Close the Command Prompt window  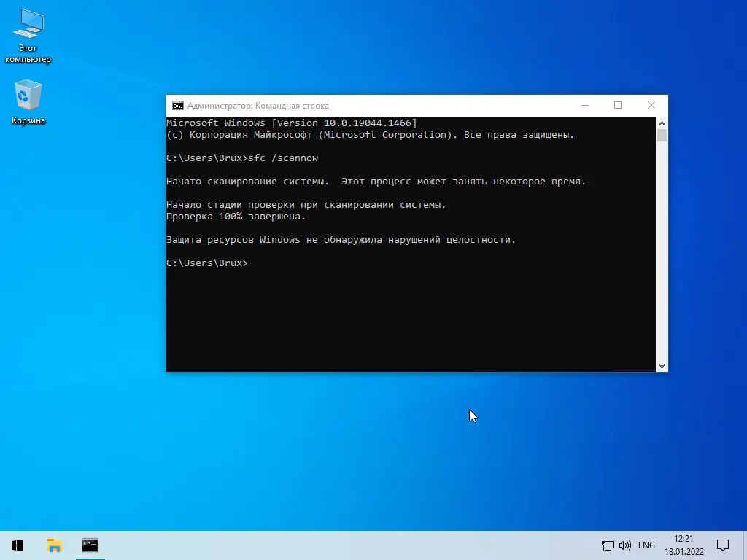(651, 105)
